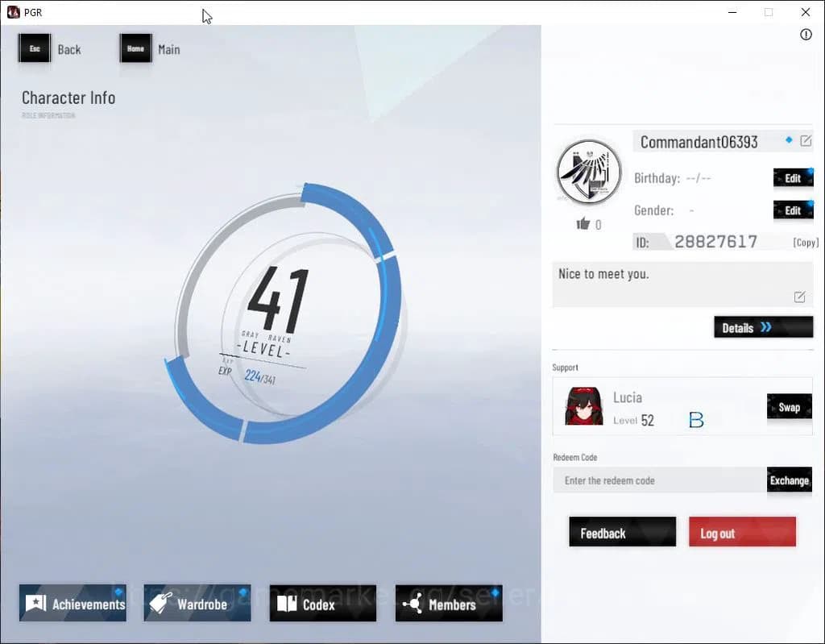Open the Members tab
The height and width of the screenshot is (644, 825).
(449, 604)
